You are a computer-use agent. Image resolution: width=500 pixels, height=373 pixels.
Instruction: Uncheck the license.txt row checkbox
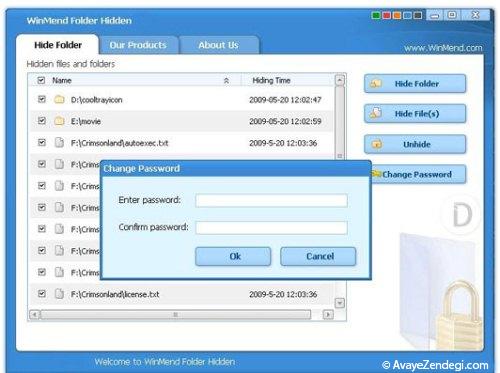click(41, 294)
